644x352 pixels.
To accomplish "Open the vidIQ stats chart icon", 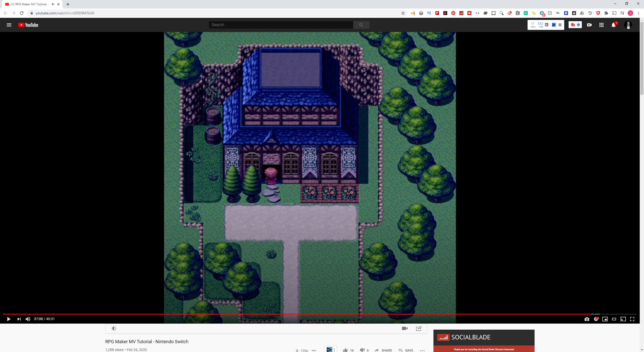I will [x=547, y=25].
